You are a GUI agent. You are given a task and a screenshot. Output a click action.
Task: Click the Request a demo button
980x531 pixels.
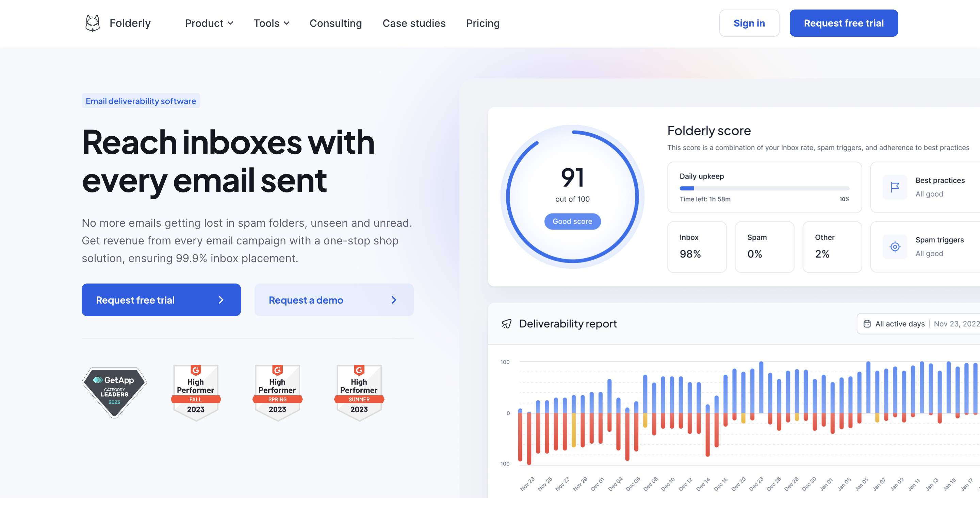click(x=333, y=300)
